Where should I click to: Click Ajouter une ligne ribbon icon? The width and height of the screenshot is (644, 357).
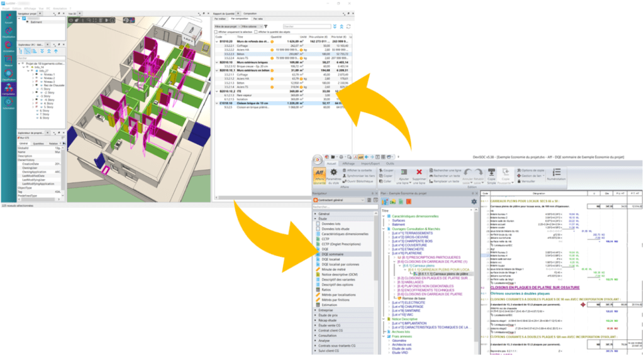(x=404, y=172)
